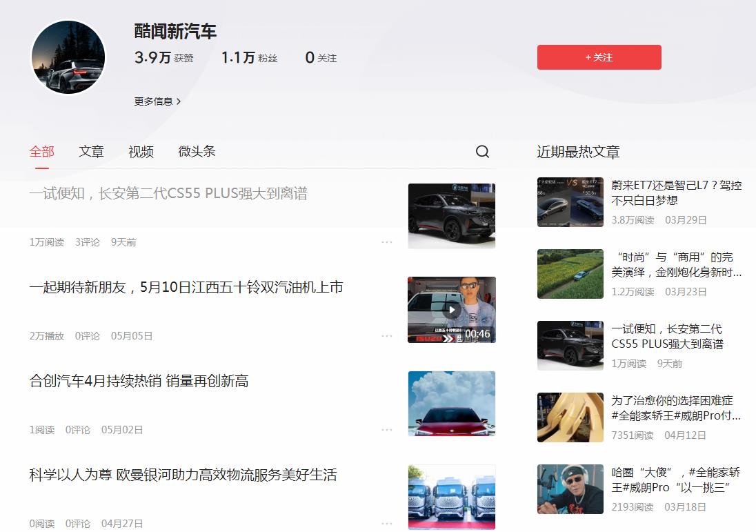The height and width of the screenshot is (532, 756).
Task: Open more options for 合创汽车 article
Action: pyautogui.click(x=387, y=430)
